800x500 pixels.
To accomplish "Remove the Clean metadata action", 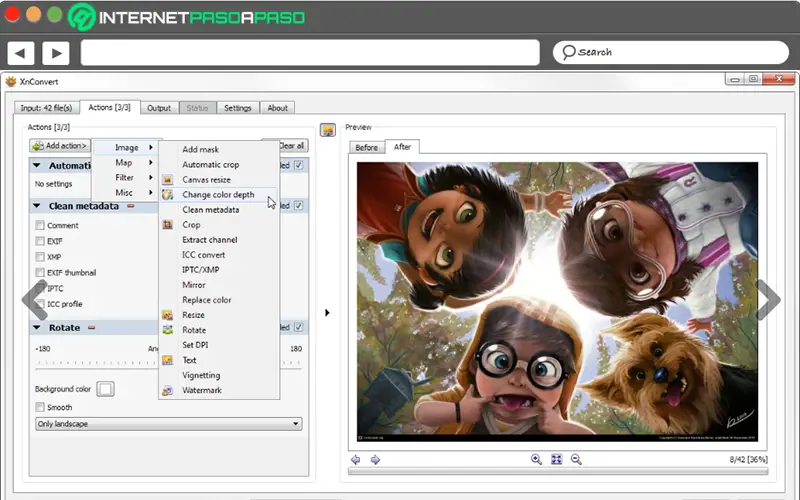I will click(x=131, y=206).
